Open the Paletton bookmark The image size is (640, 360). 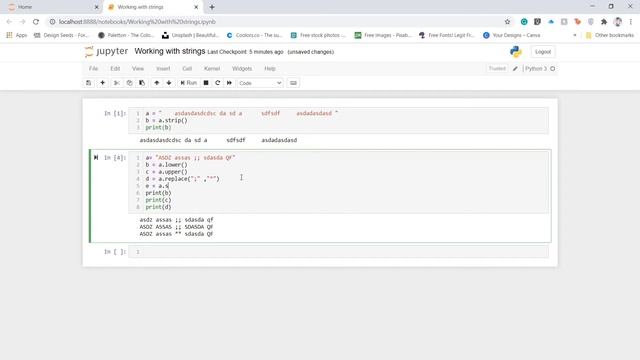tap(126, 36)
